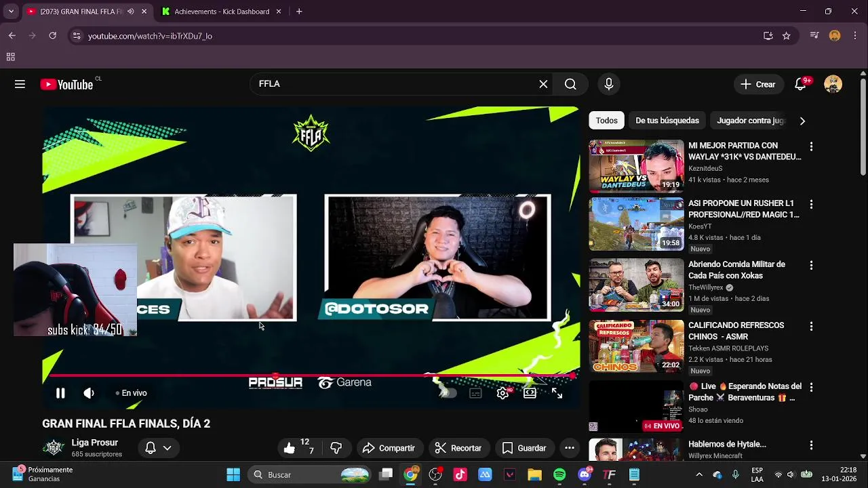Dislike the video with thumbs down
The height and width of the screenshot is (488, 868).
(336, 448)
